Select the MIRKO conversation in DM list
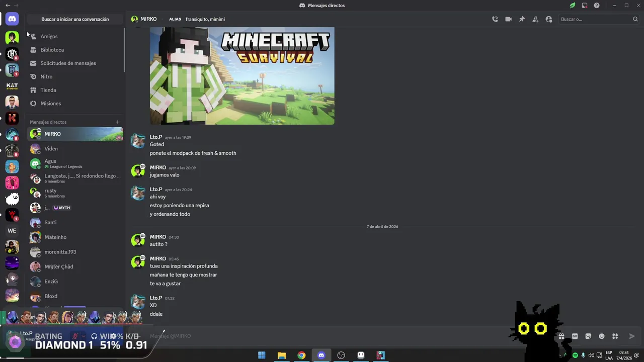Image resolution: width=644 pixels, height=362 pixels. pos(75,134)
